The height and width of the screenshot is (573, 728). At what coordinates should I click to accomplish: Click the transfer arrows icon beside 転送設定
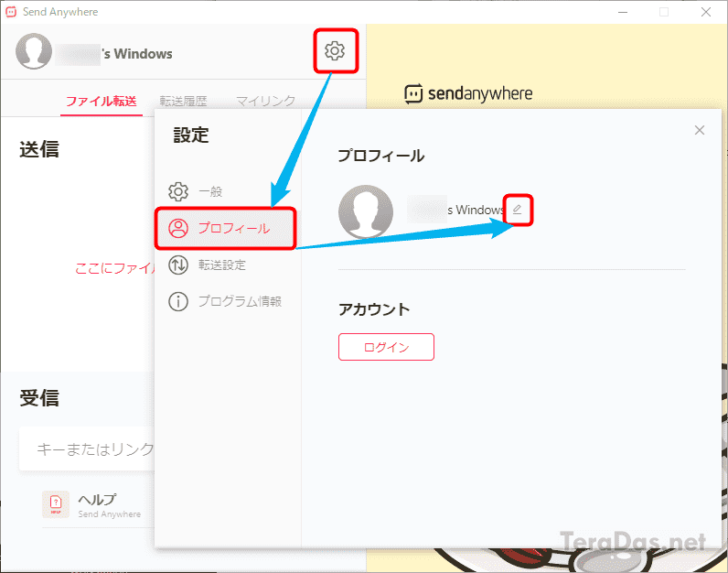178,265
